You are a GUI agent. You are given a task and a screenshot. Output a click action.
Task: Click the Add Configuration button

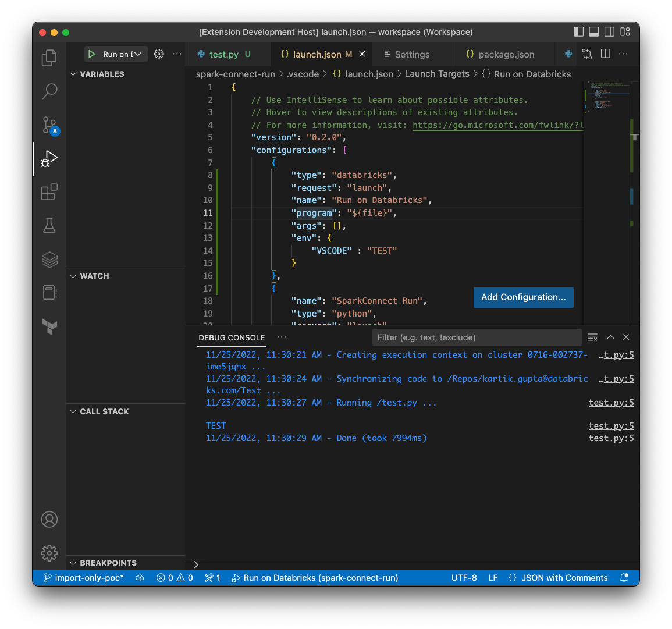[x=523, y=297]
